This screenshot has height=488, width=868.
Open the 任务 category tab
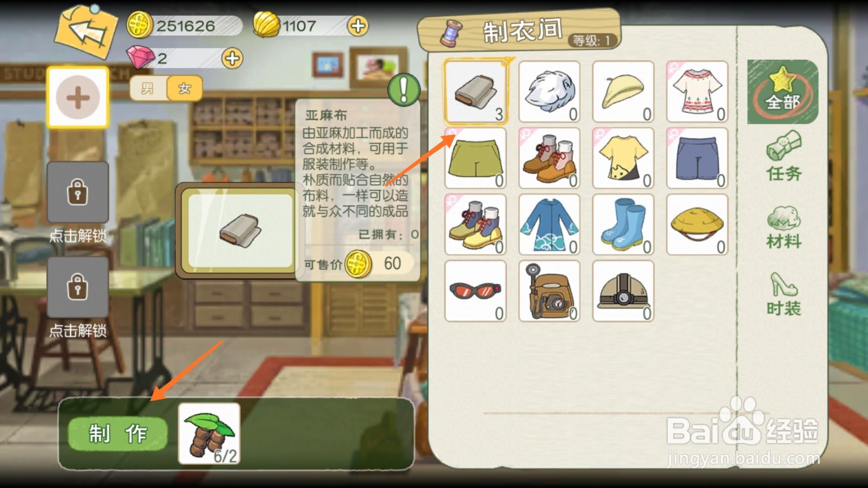783,157
